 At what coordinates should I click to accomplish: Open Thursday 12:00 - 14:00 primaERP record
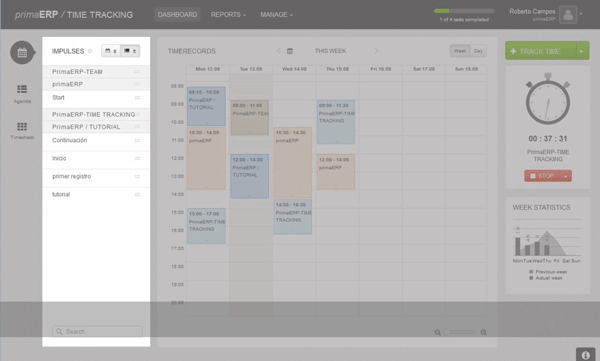click(336, 172)
